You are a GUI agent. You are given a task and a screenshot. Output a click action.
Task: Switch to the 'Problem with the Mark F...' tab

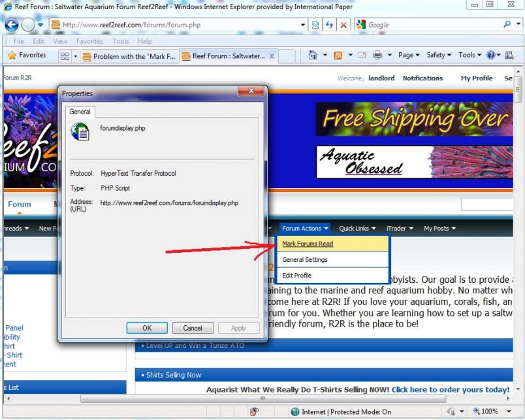click(129, 57)
